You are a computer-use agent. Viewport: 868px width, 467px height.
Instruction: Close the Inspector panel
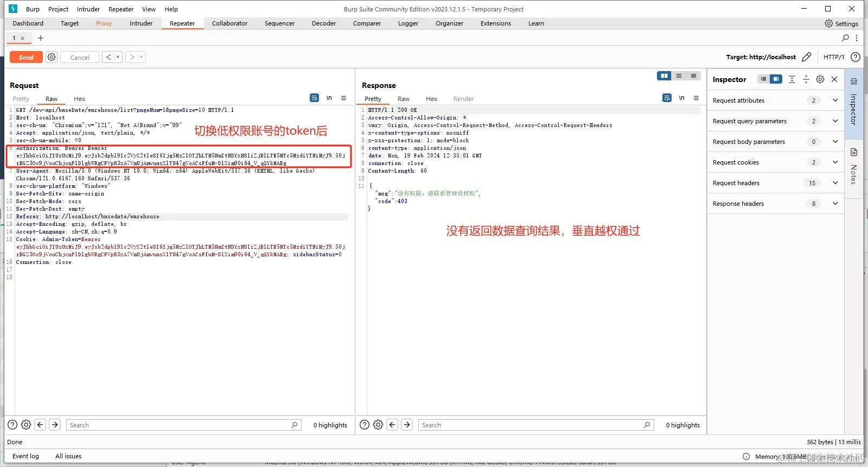coord(834,79)
